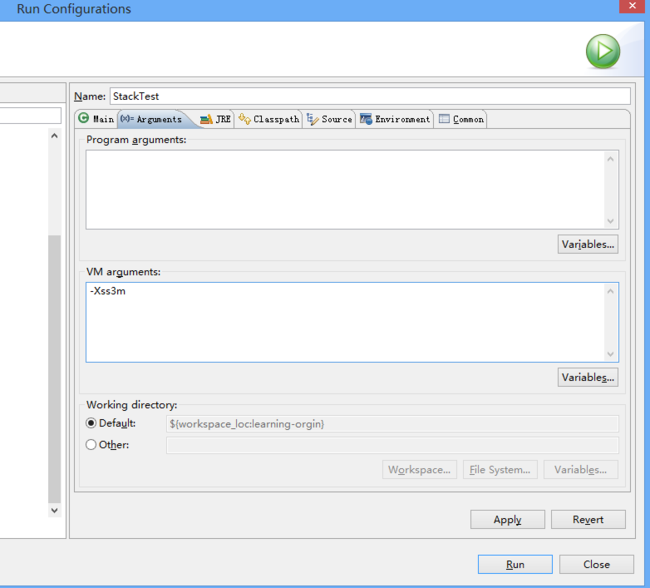650x588 pixels.
Task: Switch to the Source tab
Action: pyautogui.click(x=330, y=119)
